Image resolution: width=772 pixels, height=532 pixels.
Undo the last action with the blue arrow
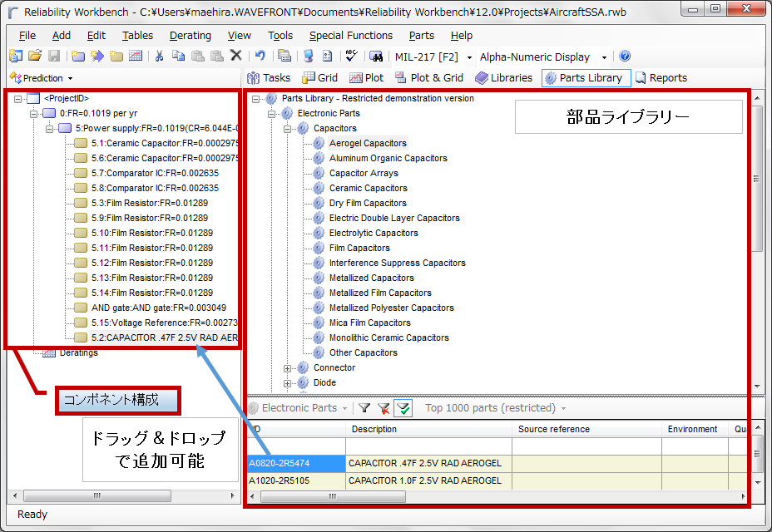click(x=260, y=56)
